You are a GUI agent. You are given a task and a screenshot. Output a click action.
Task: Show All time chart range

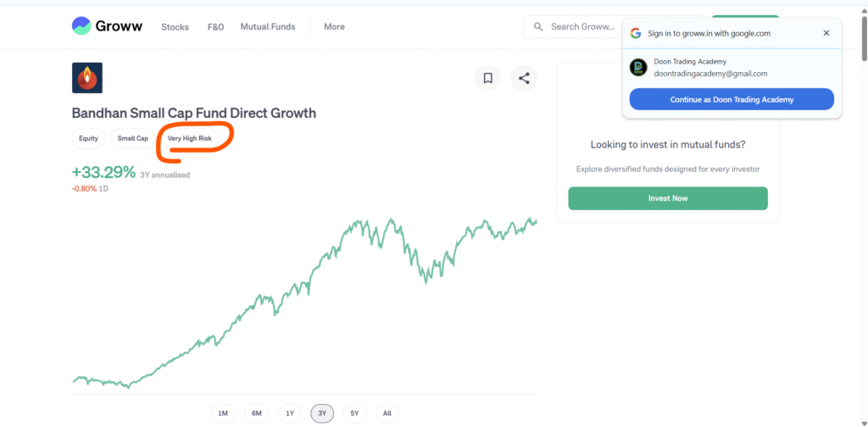tap(387, 413)
